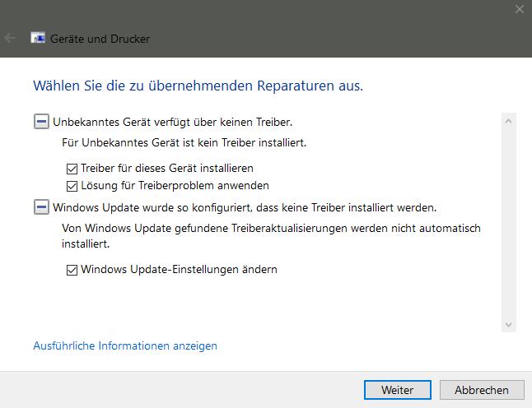The width and height of the screenshot is (532, 408).
Task: Click the Weiter button
Action: click(x=397, y=390)
